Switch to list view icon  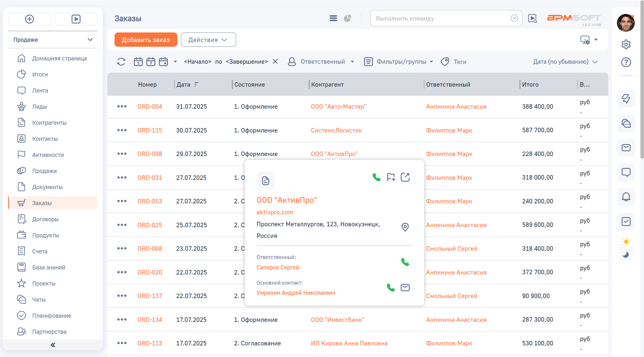[333, 18]
